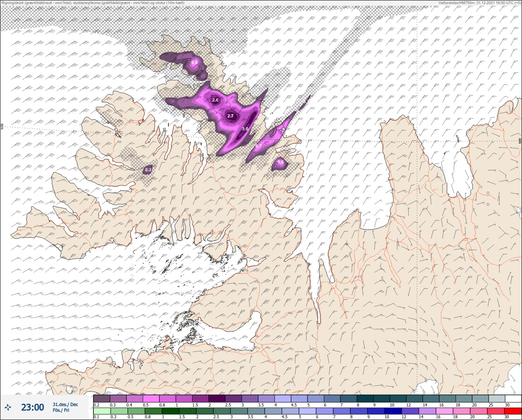Viewport: 522px width, 420px height.
Task: Select the darkest green 1 rain legend swatch
Action: tap(170, 411)
